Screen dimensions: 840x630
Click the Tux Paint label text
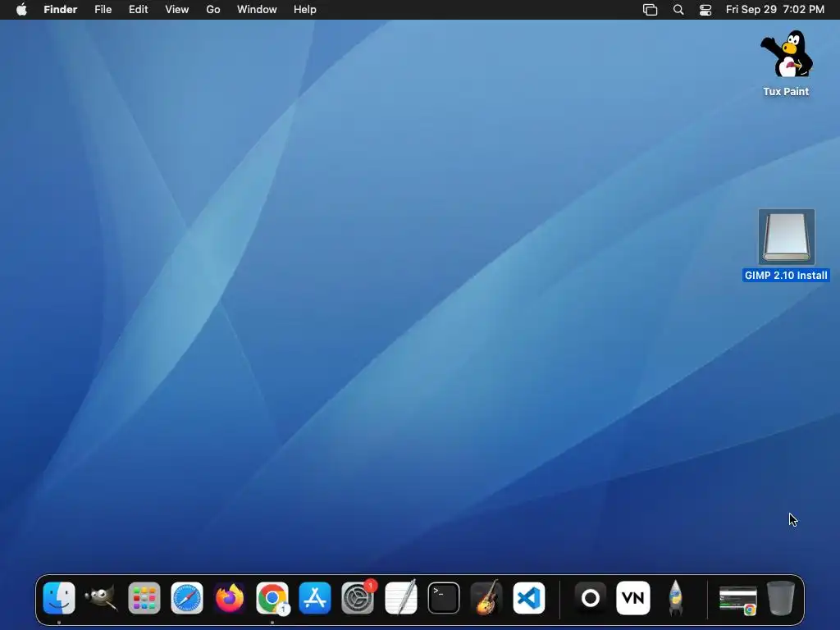(x=786, y=92)
